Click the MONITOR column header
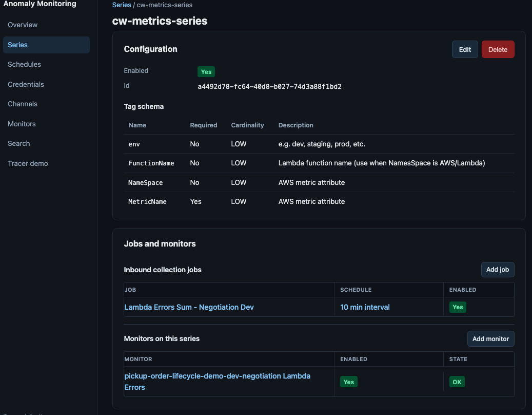 click(x=138, y=359)
